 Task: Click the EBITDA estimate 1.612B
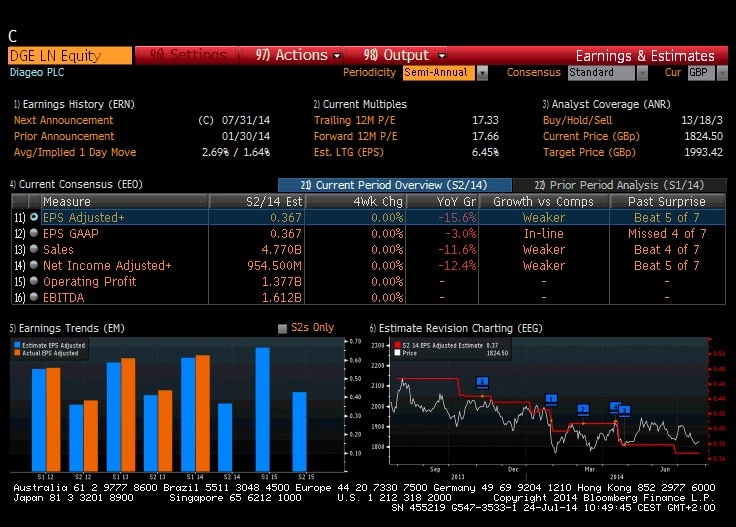tap(282, 297)
